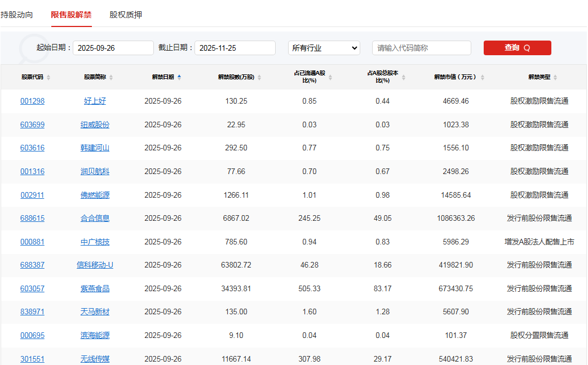Select the 1086363.26 market value cell
The height and width of the screenshot is (365, 588).
click(x=456, y=219)
